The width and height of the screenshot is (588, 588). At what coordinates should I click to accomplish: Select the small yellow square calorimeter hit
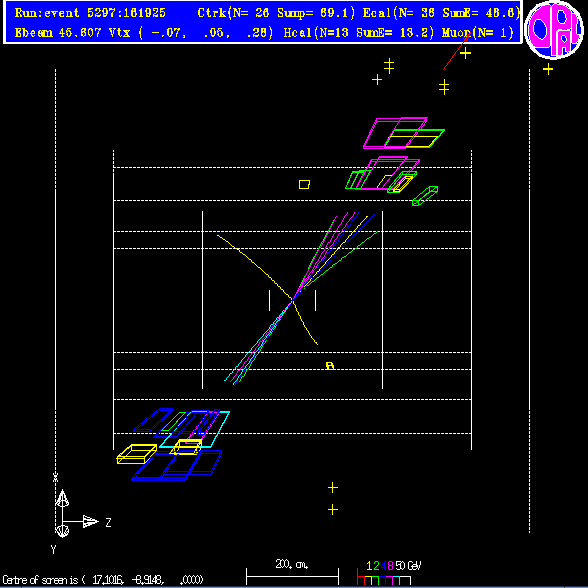pos(304,184)
